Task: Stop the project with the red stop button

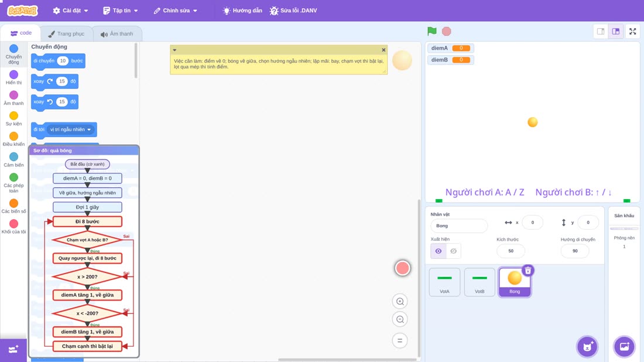Action: tap(447, 31)
